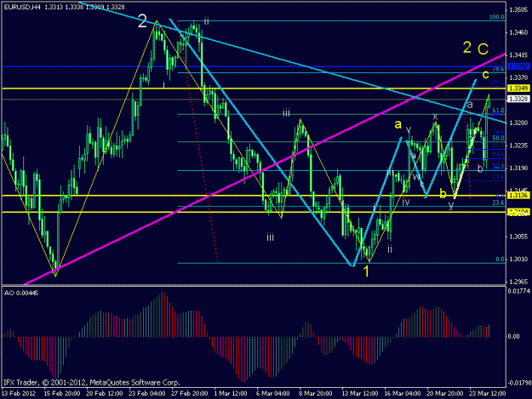Click the blue horizontal price level line
532x399 pixels.
pyautogui.click(x=255, y=66)
